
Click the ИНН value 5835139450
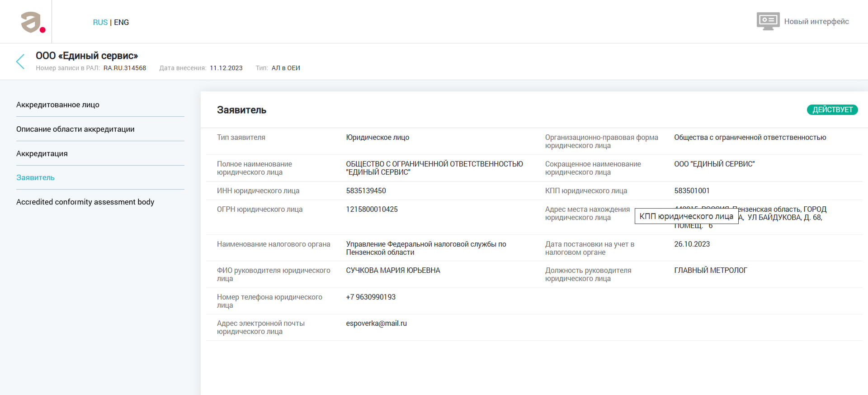[x=366, y=190]
